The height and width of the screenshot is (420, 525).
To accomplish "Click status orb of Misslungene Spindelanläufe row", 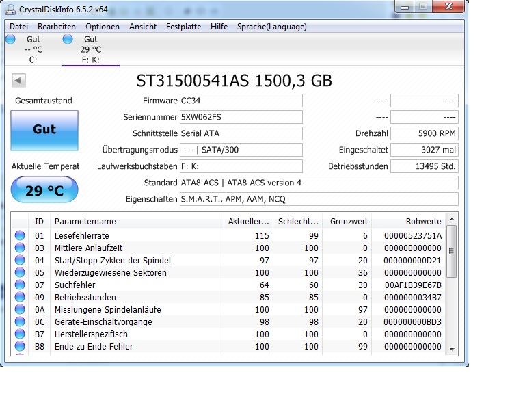I will pyautogui.click(x=20, y=309).
